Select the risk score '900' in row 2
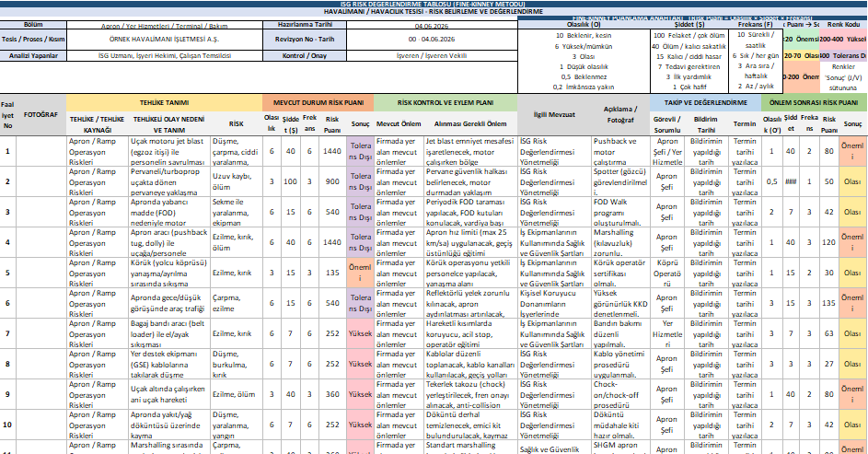Image resolution: width=868 pixels, height=454 pixels. (x=332, y=181)
